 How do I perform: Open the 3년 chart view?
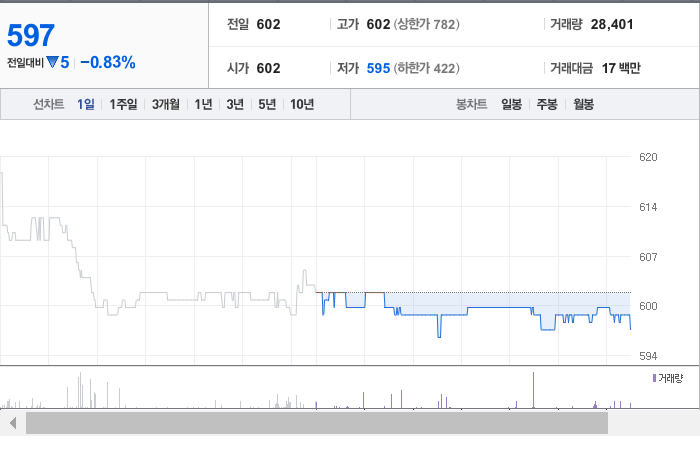pos(235,104)
